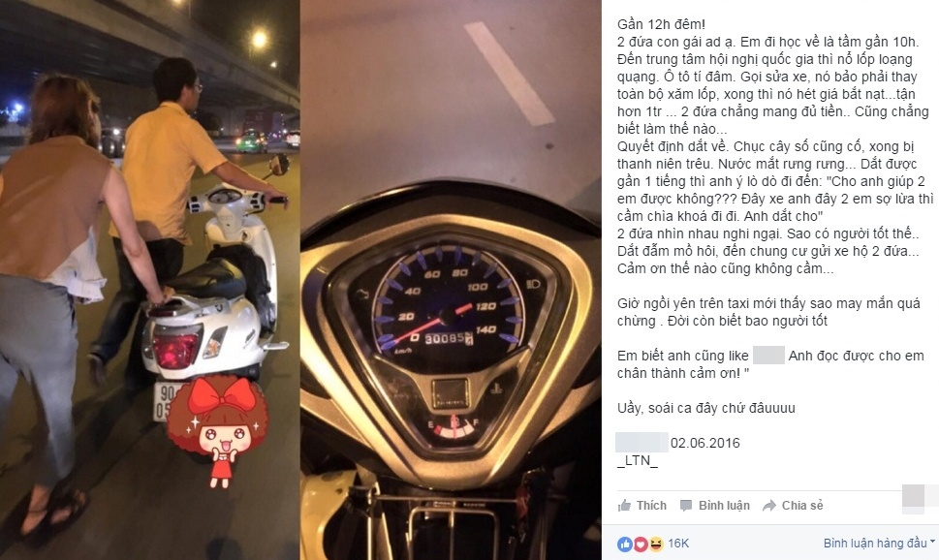Click the dropdown arrow after hàng đầu
The image size is (939, 560).
pyautogui.click(x=932, y=543)
